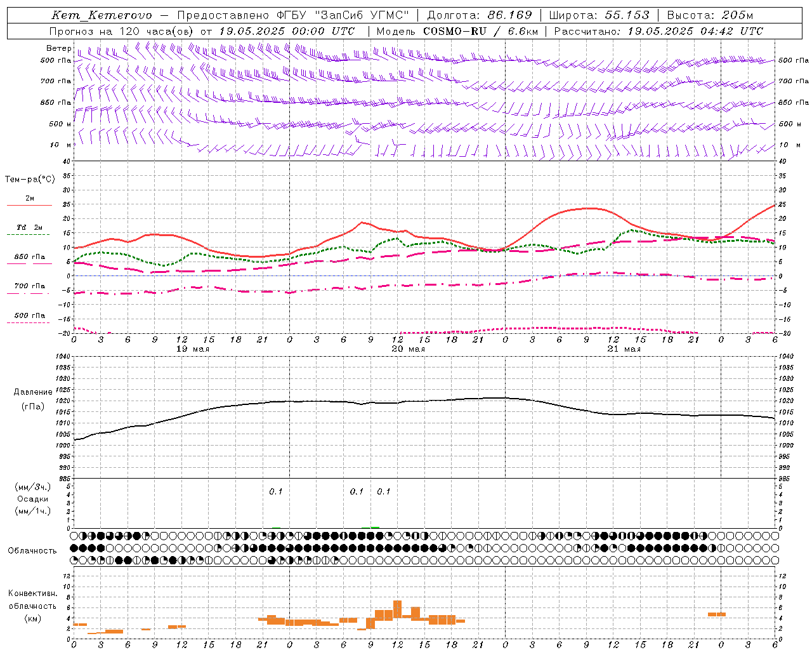This screenshot has height=650, width=812.
Task: Click the 'Прогноз на 120 часа(ов)' forecast length text
Action: [x=122, y=31]
